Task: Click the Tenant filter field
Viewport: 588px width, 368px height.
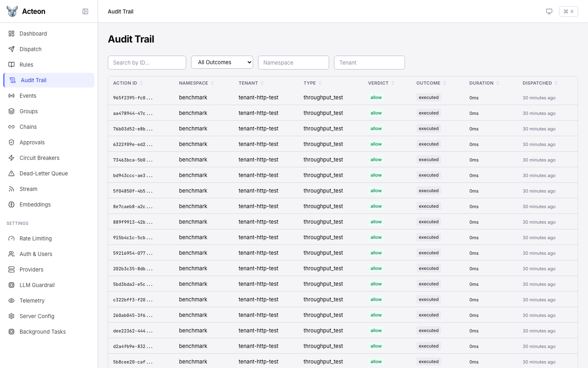Action: (x=369, y=63)
